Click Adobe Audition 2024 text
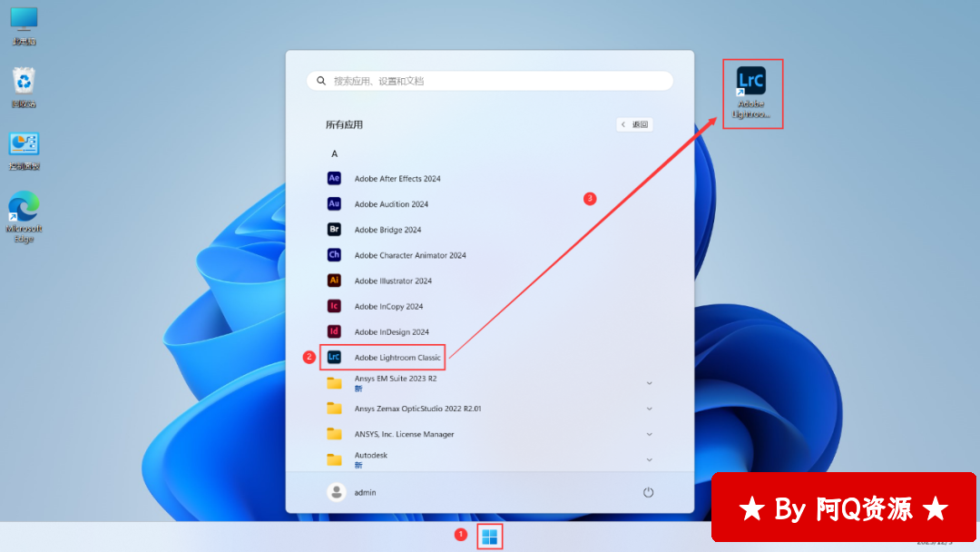Screen dimensions: 980x552 pos(391,204)
